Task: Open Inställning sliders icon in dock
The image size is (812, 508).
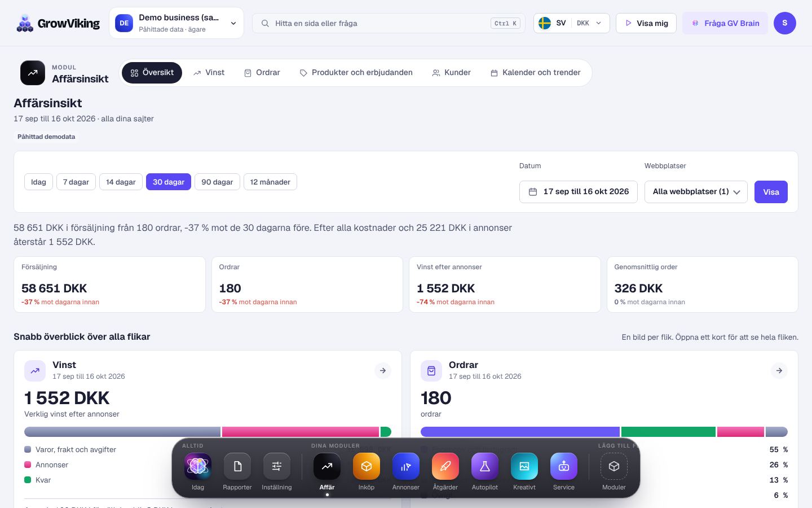Action: (277, 466)
